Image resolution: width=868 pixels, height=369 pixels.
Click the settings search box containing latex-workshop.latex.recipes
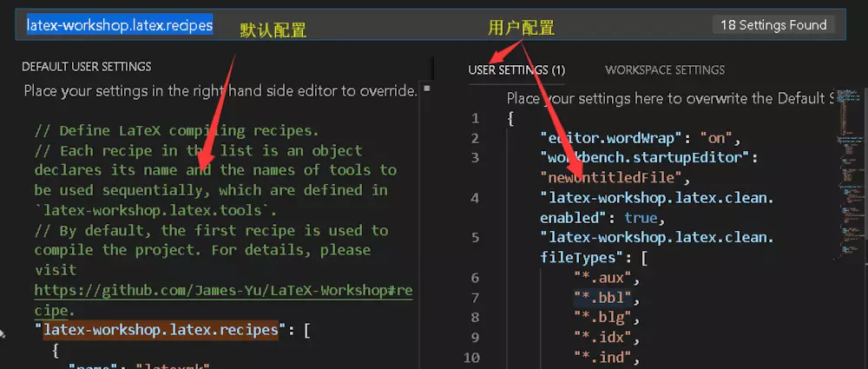[x=431, y=25]
